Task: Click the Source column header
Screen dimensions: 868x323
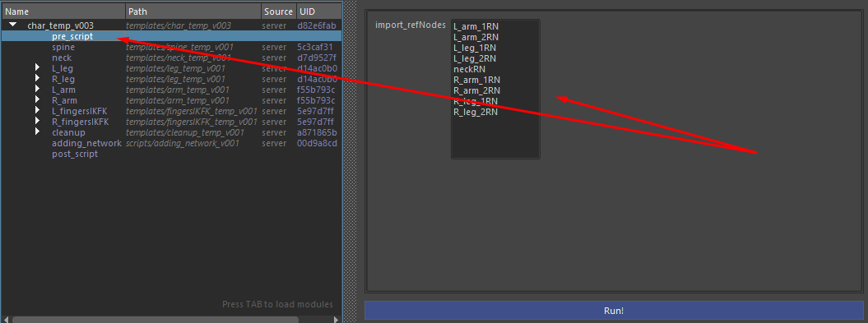Action: coord(278,11)
